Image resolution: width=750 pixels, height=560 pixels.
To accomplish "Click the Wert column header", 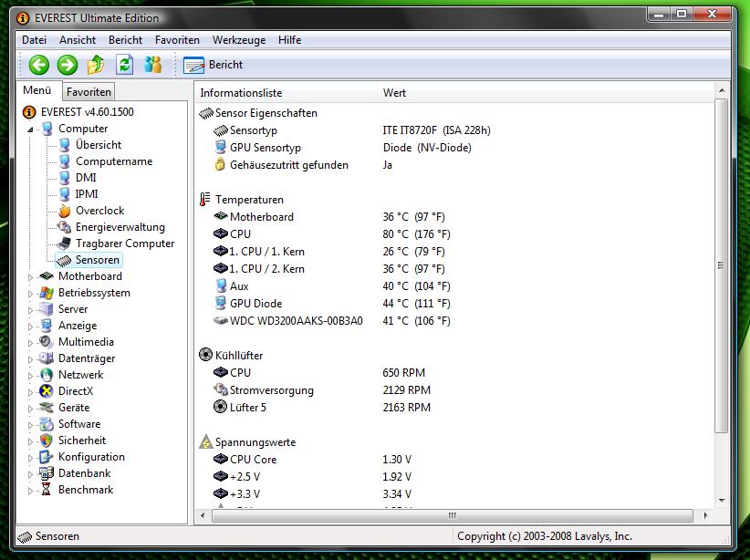I will coord(546,93).
